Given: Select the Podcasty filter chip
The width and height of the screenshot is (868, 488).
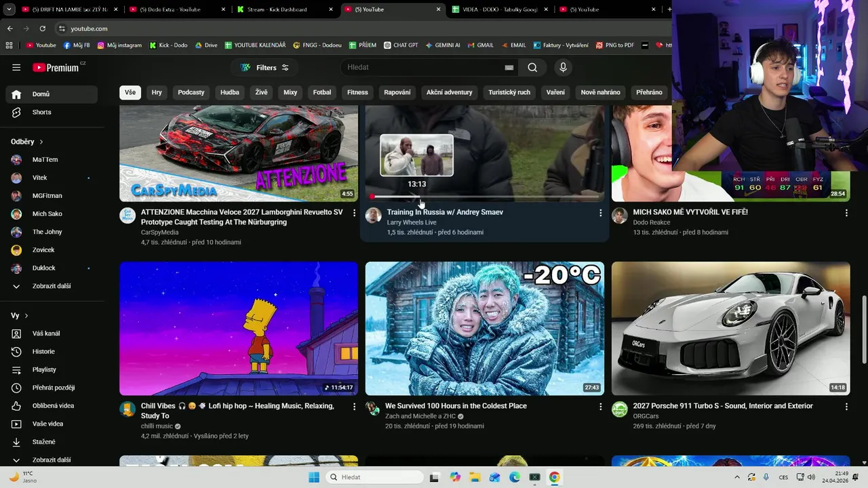Looking at the screenshot, I should tap(191, 92).
